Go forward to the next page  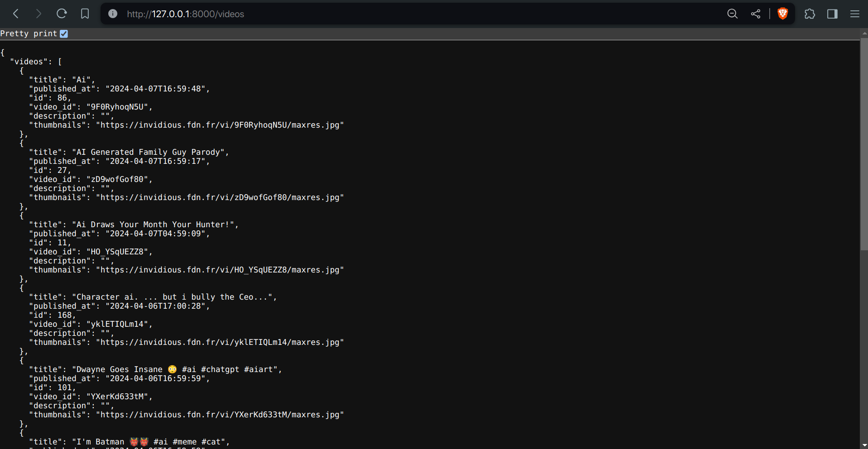point(39,14)
